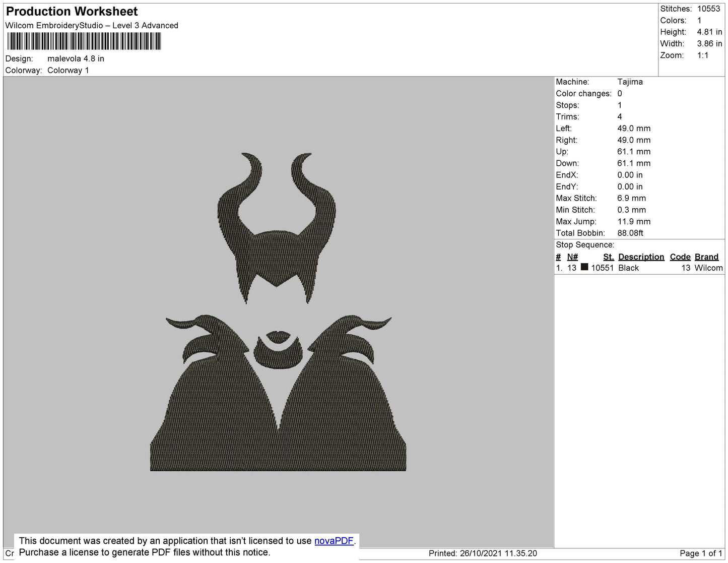This screenshot has width=728, height=563.
Task: Click the machine name "Tajima"
Action: (x=630, y=82)
